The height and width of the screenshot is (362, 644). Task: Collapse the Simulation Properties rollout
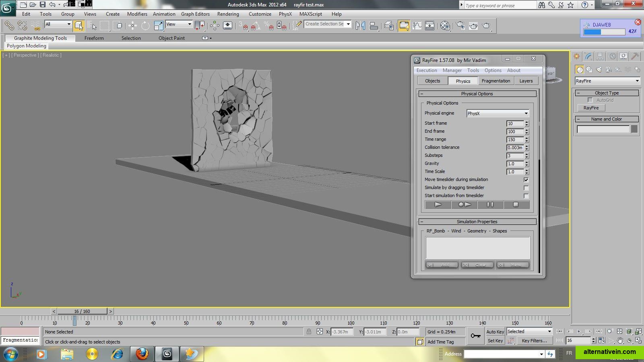tap(477, 222)
